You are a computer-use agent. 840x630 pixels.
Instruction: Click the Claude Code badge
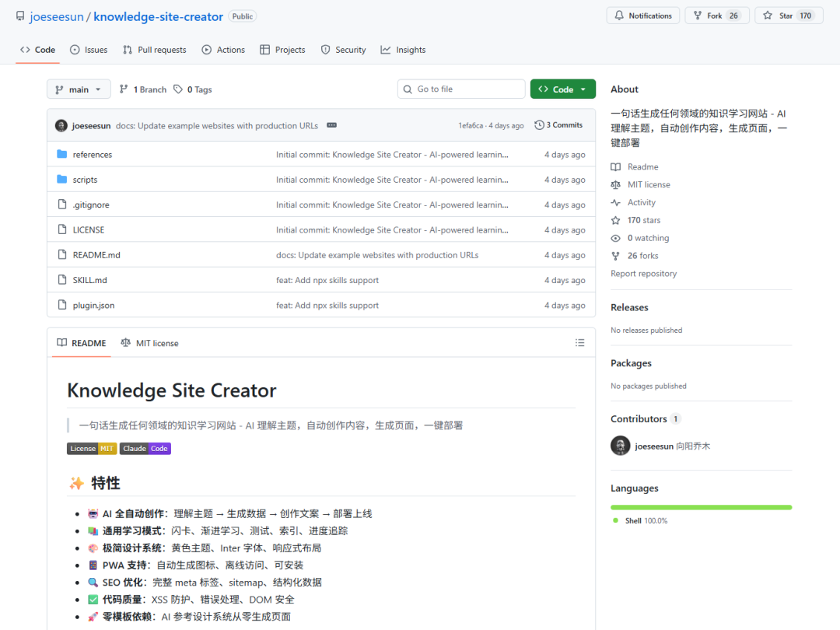coord(145,449)
